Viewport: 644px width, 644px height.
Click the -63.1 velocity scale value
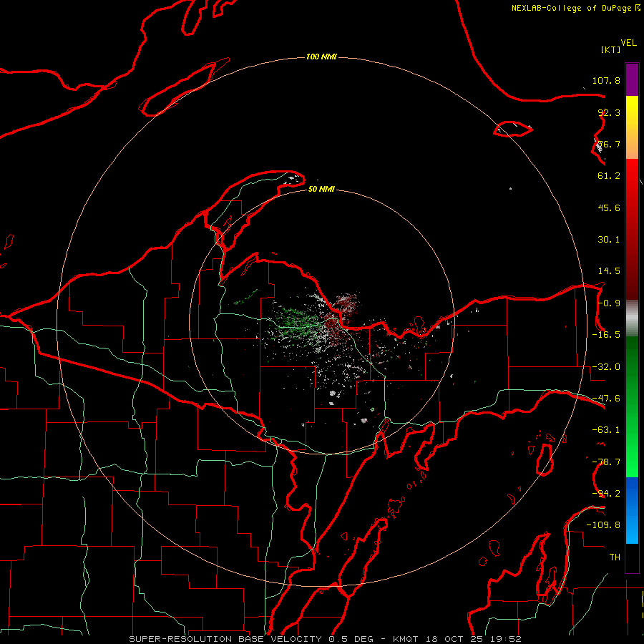click(606, 430)
